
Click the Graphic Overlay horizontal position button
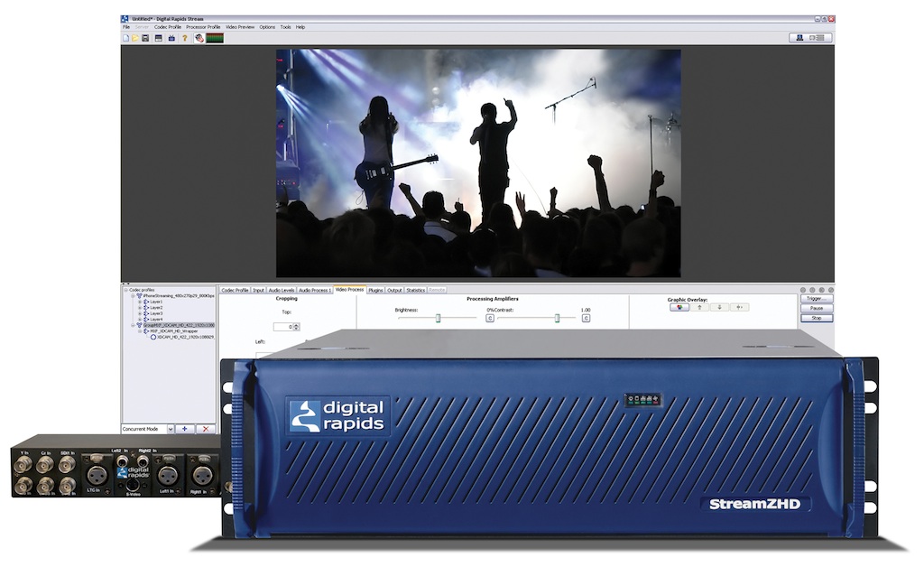[x=740, y=307]
